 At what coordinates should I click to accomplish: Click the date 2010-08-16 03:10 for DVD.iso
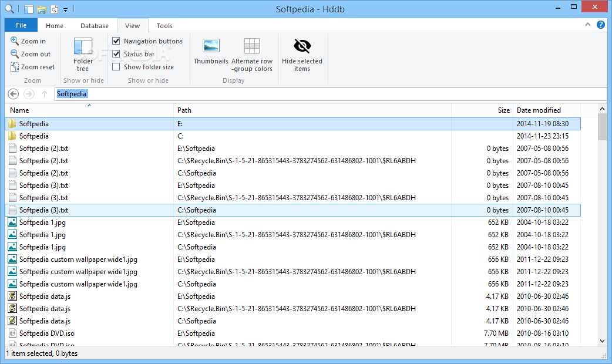pos(543,333)
